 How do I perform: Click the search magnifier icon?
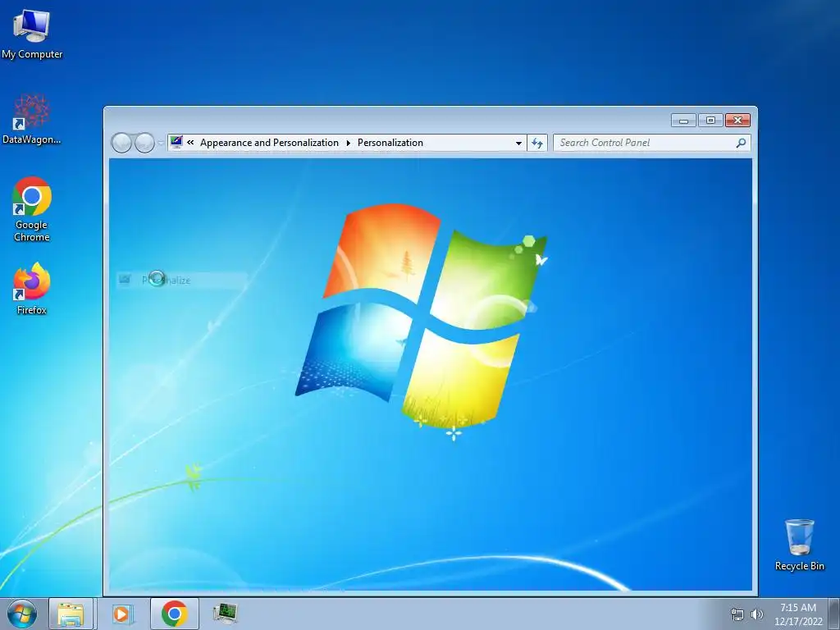pyautogui.click(x=741, y=143)
